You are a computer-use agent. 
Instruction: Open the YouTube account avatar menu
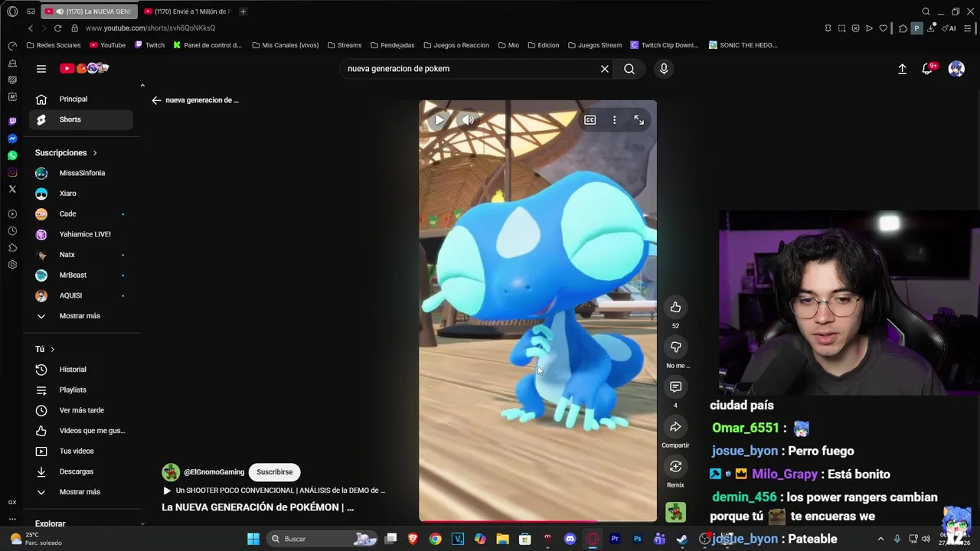click(x=956, y=69)
